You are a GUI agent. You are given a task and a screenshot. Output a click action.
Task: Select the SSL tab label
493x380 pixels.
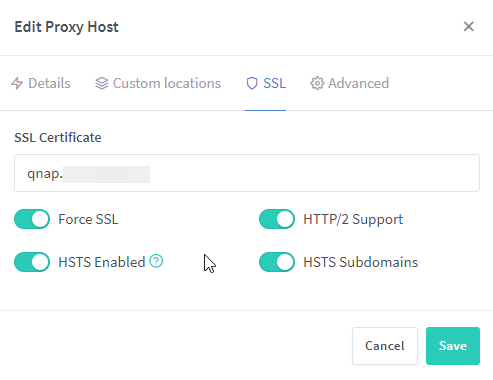click(275, 83)
